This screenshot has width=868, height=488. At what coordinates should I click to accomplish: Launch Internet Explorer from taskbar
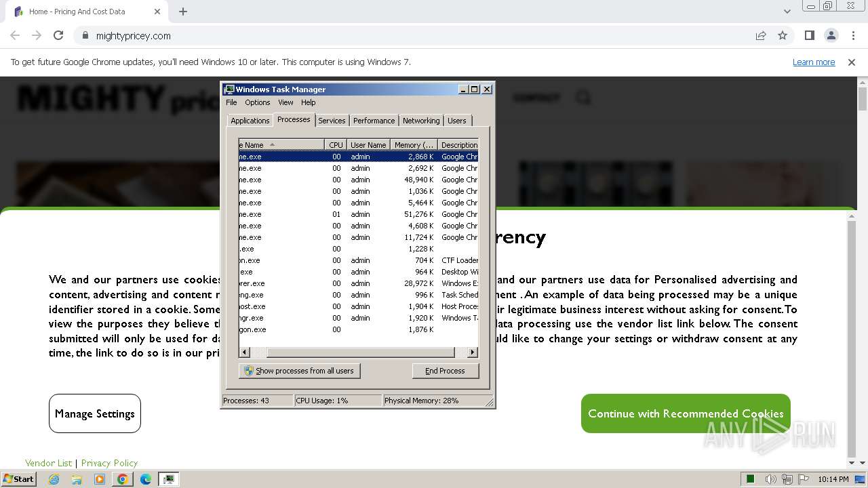pos(54,479)
